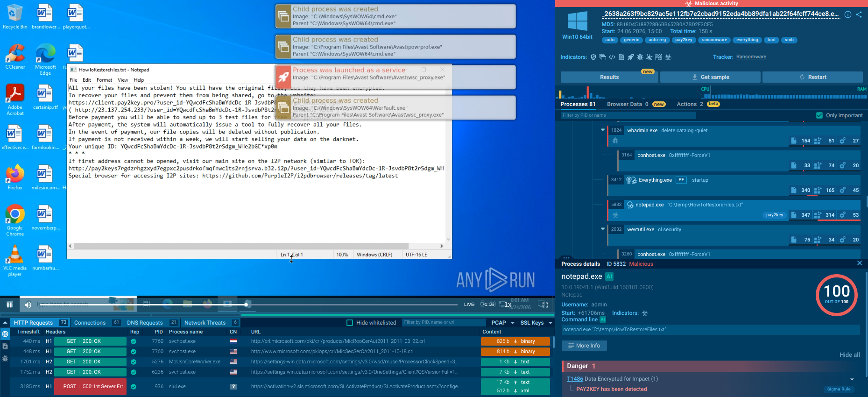868x397 pixels.
Task: Open the T1486 technique link
Action: coord(575,379)
